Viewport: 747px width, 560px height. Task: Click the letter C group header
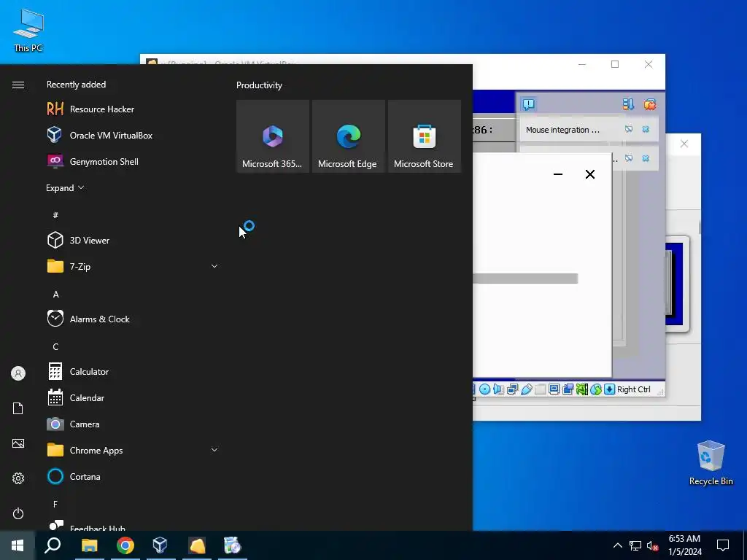pyautogui.click(x=55, y=346)
